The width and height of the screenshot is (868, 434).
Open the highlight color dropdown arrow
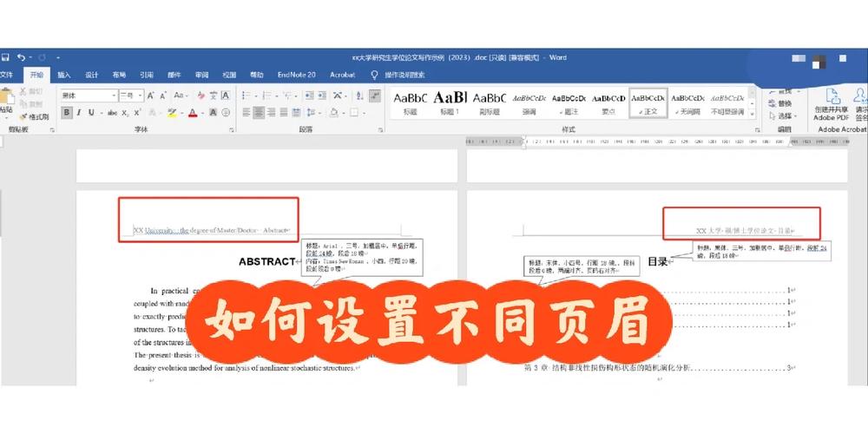(181, 113)
